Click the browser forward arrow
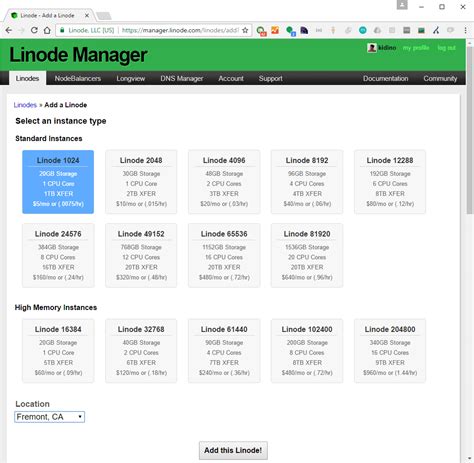This screenshot has width=474, height=463. click(21, 30)
